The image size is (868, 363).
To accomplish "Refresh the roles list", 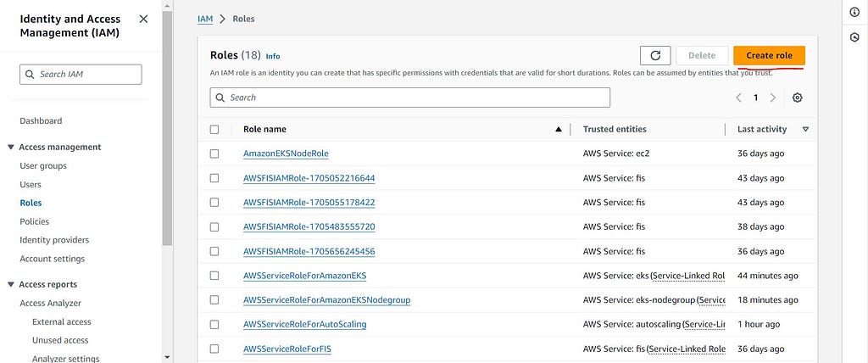I will pyautogui.click(x=655, y=55).
